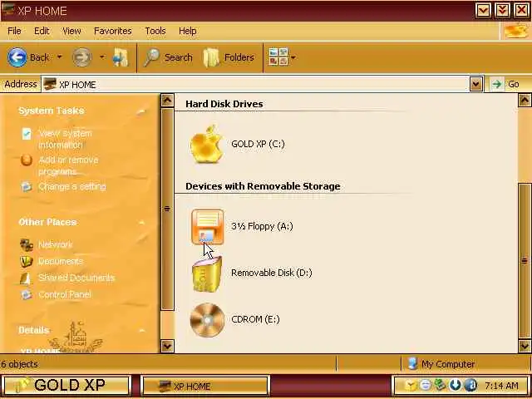This screenshot has height=399, width=532.
Task: Click the main pane scrollbar up arrow
Action: tap(525, 100)
